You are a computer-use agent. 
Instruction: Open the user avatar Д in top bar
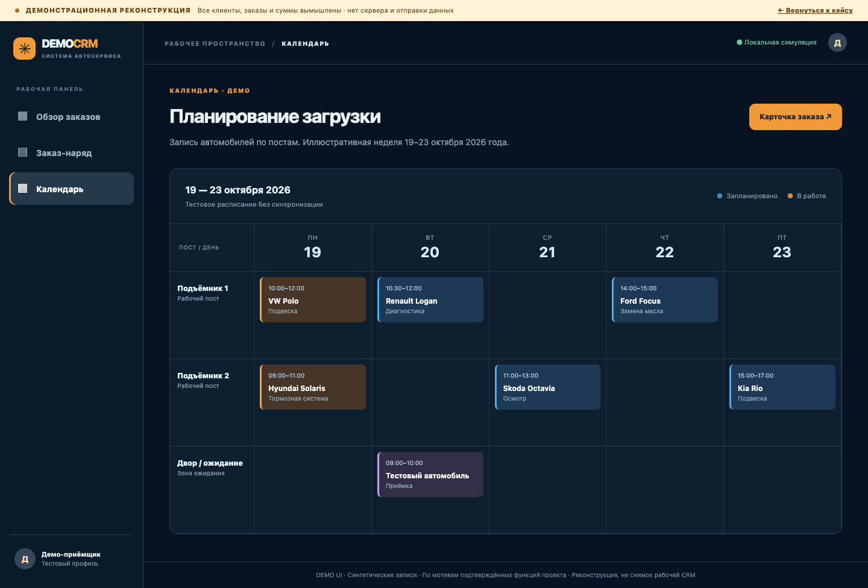(x=837, y=43)
